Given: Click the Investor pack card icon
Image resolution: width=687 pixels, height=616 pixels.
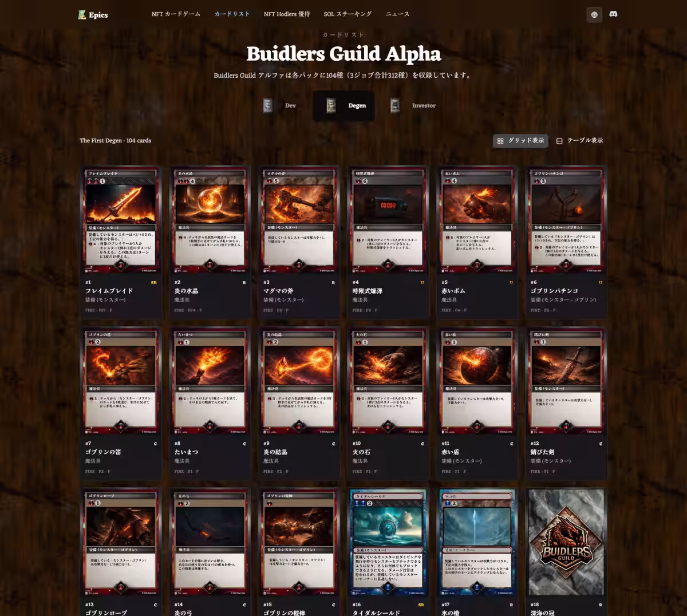Looking at the screenshot, I should tap(395, 105).
